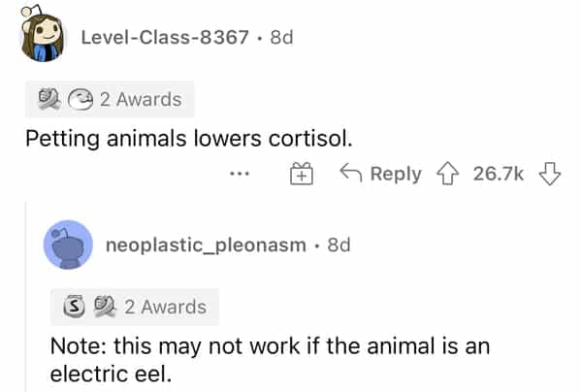View the 2 Awards on top comment
The image size is (581, 392).
point(110,99)
